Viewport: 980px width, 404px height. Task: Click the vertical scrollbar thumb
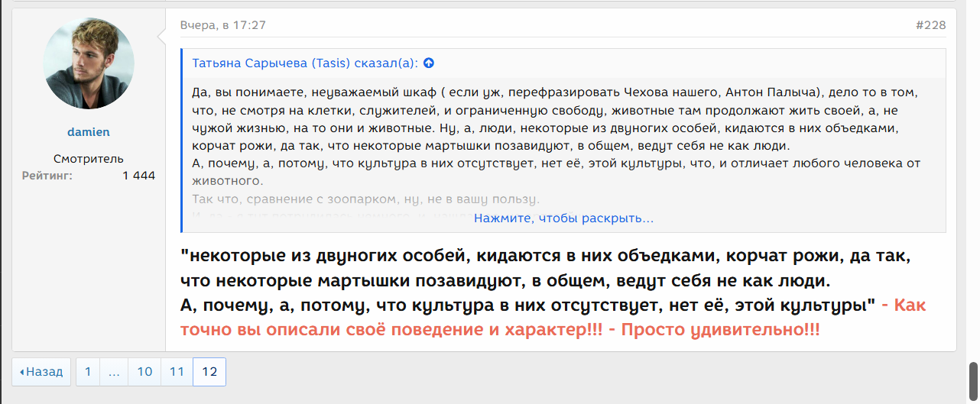coord(973,376)
